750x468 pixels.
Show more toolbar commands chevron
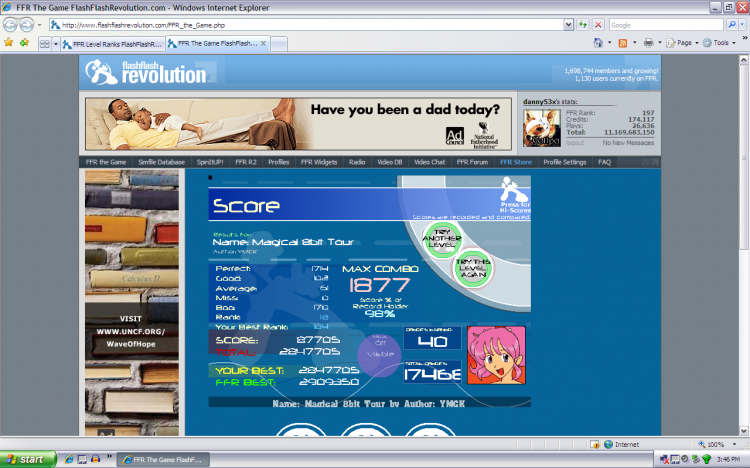[744, 38]
